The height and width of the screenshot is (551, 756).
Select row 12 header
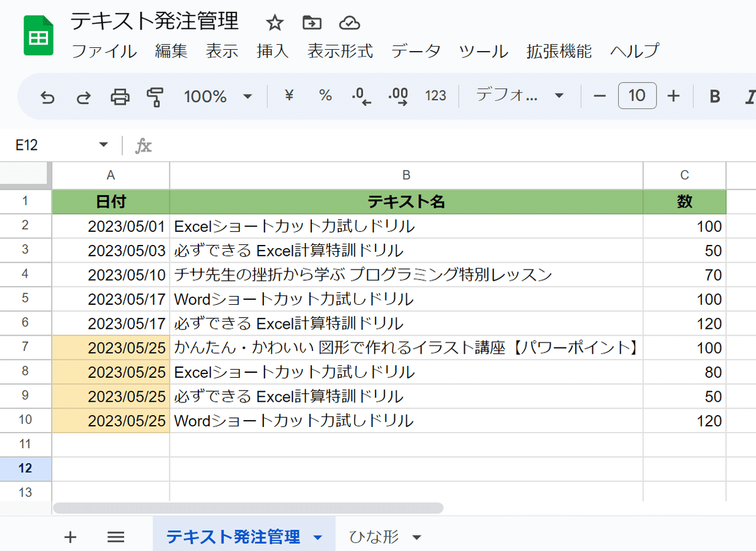pos(25,469)
